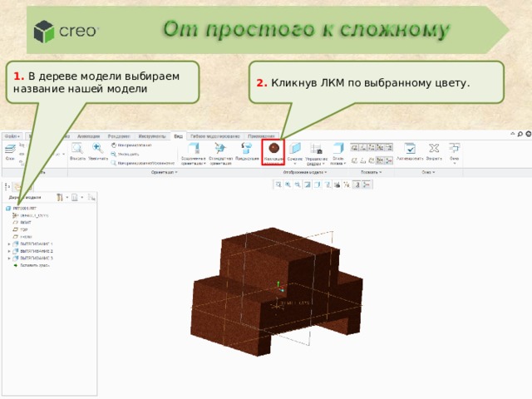
Task: Select the RIGHT datum plane
Action: click(22, 223)
